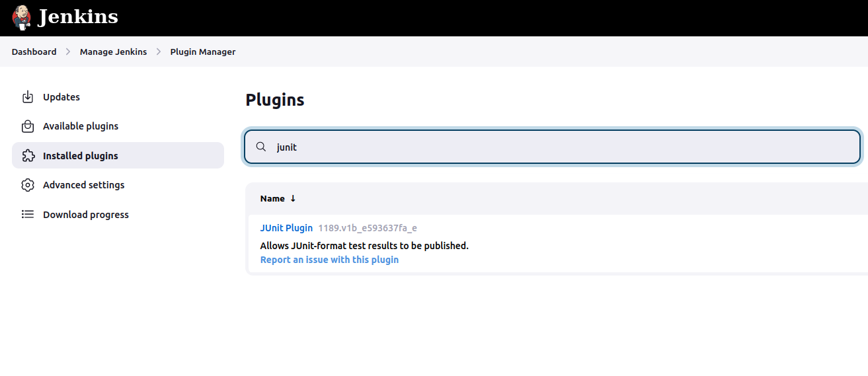Expand the chevron after Manage Jenkins breadcrumb
868x376 pixels.
(159, 52)
